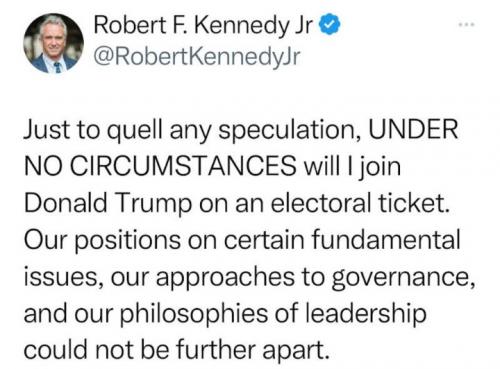Click the blue verified checkmark badge

pos(330,25)
